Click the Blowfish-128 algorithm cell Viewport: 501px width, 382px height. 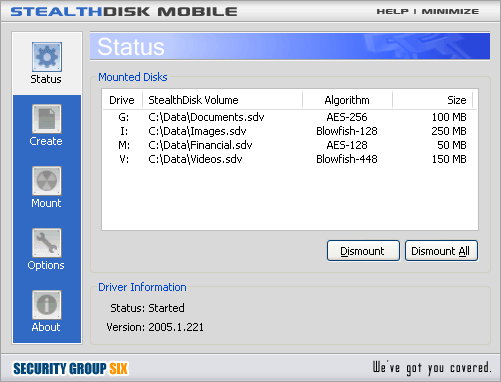coord(347,131)
